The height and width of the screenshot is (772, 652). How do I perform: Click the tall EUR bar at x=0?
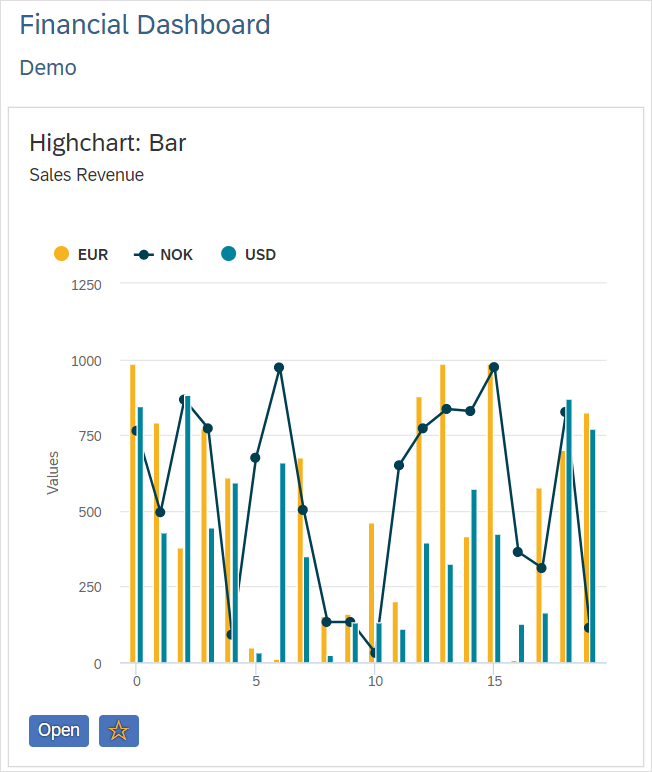pos(132,514)
